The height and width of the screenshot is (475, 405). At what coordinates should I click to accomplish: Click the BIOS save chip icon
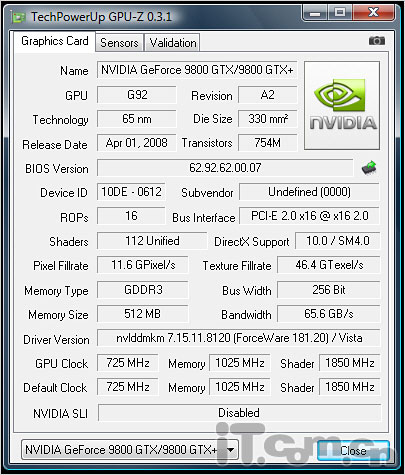(x=369, y=168)
